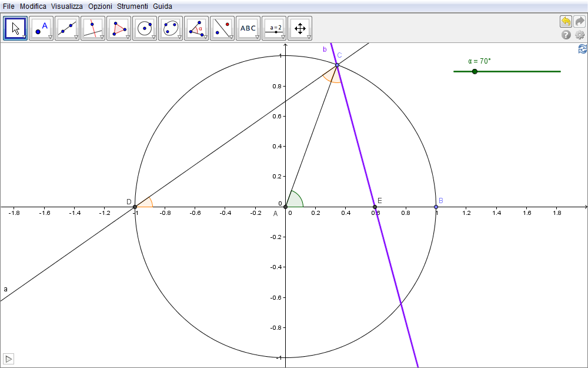This screenshot has height=368, width=588.
Task: Expand the Slider tool dropdown arrow
Action: pyautogui.click(x=283, y=37)
